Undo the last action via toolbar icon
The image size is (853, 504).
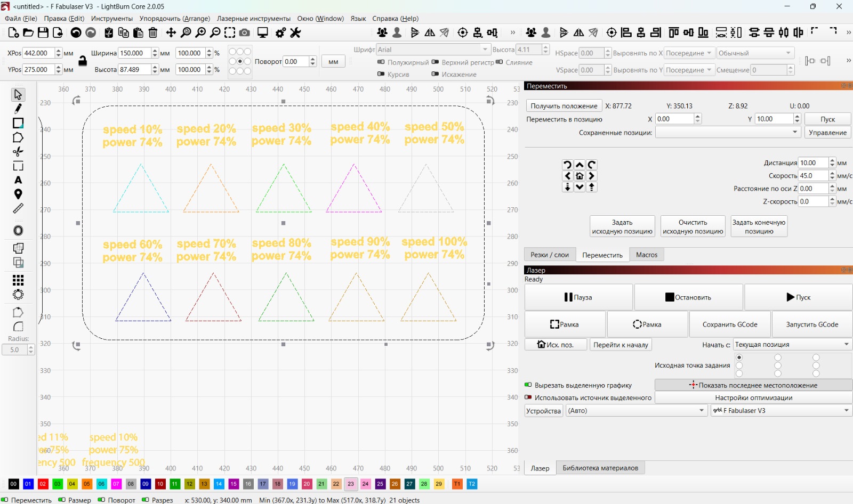pyautogui.click(x=76, y=32)
